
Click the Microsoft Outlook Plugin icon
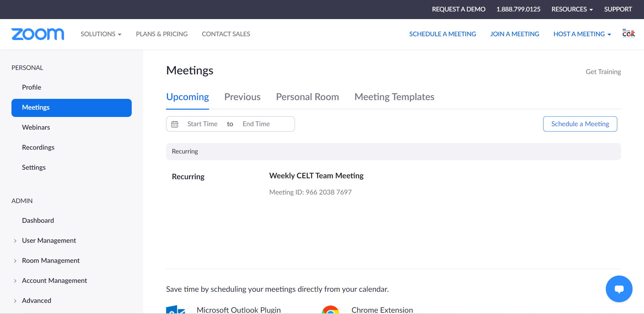click(176, 310)
